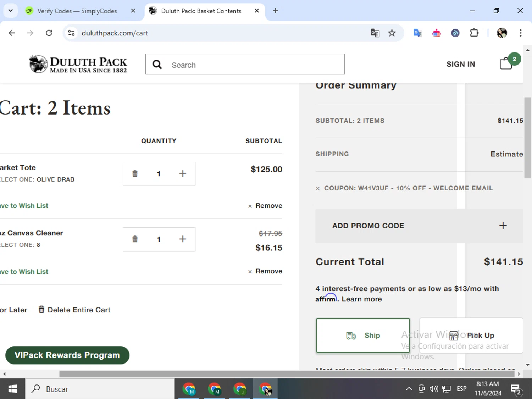Image resolution: width=532 pixels, height=399 pixels.
Task: Click trash icon for Market Tote quantity
Action: pos(135,173)
